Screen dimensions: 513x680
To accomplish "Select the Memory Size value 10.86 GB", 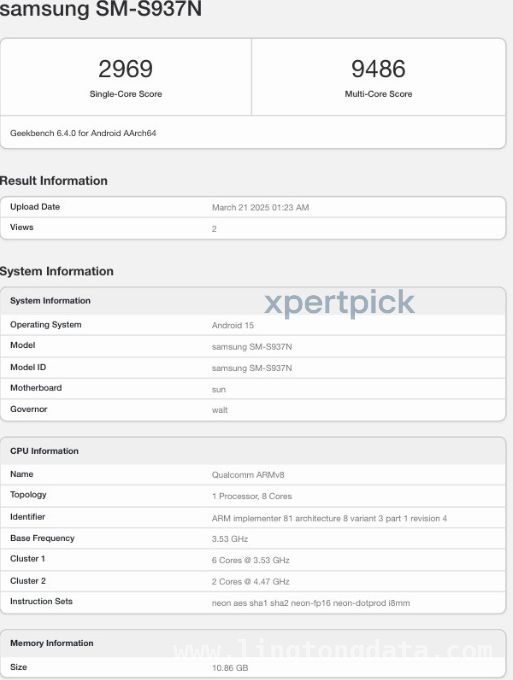I will (230, 668).
